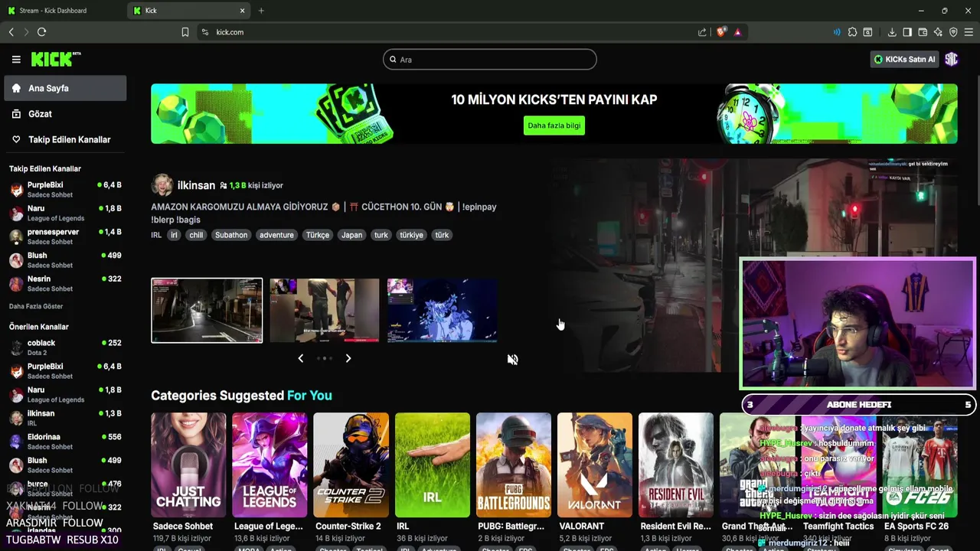The height and width of the screenshot is (551, 980).
Task: Select the Türkçe tag
Action: tap(318, 235)
